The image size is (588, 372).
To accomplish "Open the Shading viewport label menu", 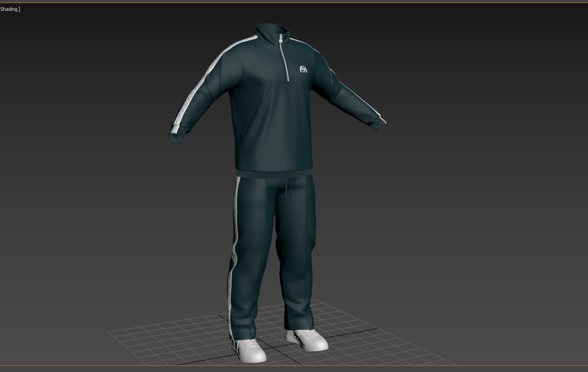I will pos(10,9).
